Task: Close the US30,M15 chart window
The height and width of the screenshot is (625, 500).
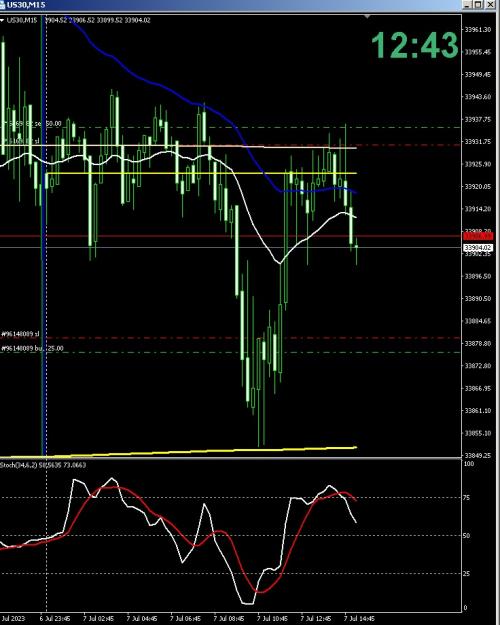Action: coord(490,5)
